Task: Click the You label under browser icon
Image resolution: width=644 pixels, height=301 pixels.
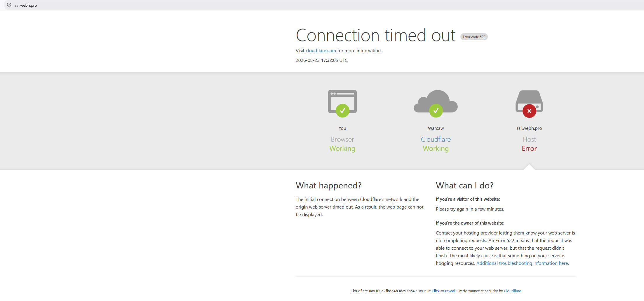Action: 342,128
